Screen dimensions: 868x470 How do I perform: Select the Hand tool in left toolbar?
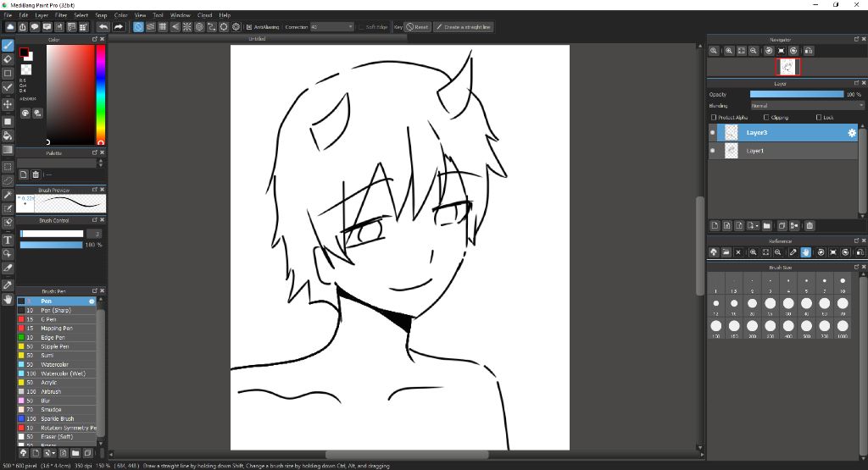[8, 299]
